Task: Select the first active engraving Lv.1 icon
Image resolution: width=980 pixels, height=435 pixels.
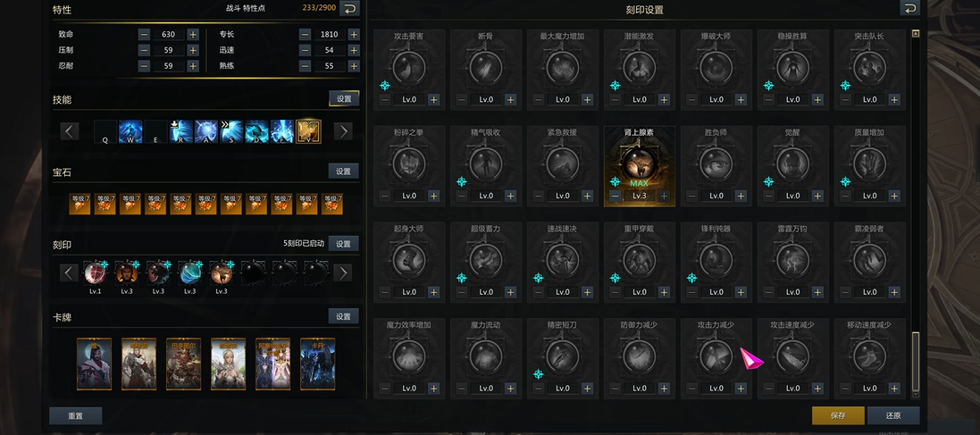Action: tap(96, 272)
